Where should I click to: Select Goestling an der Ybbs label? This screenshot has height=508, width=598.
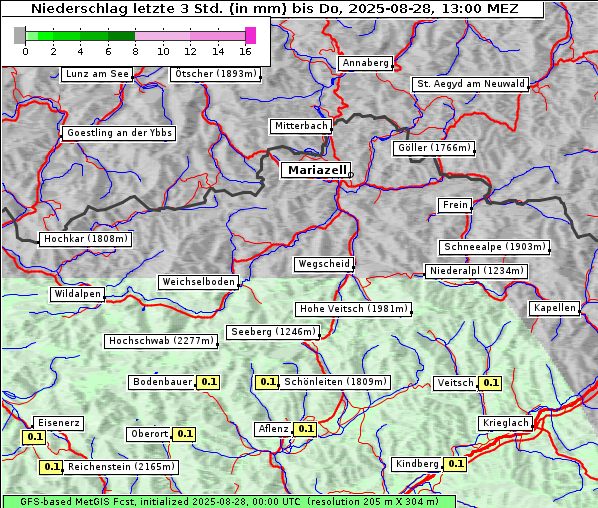[x=119, y=133]
